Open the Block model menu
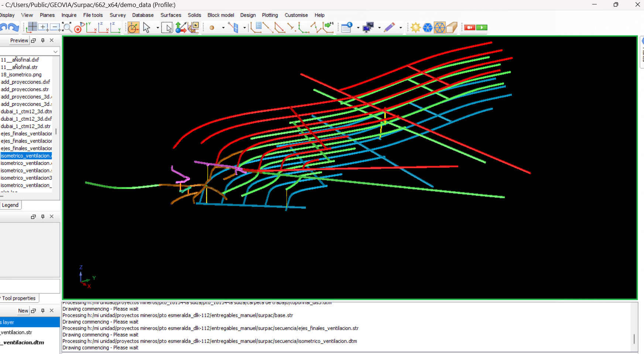This screenshot has width=644, height=354. (x=220, y=15)
